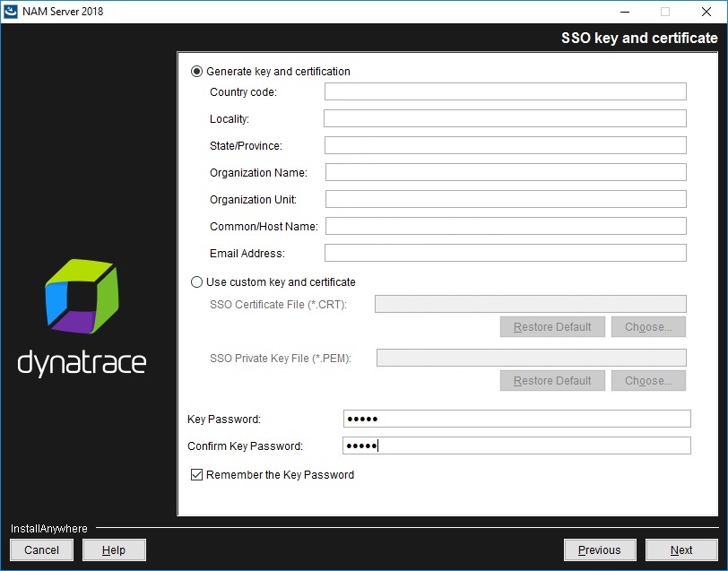The image size is (728, 571).
Task: Minimize the NAM Server 2018 window
Action: (x=625, y=12)
